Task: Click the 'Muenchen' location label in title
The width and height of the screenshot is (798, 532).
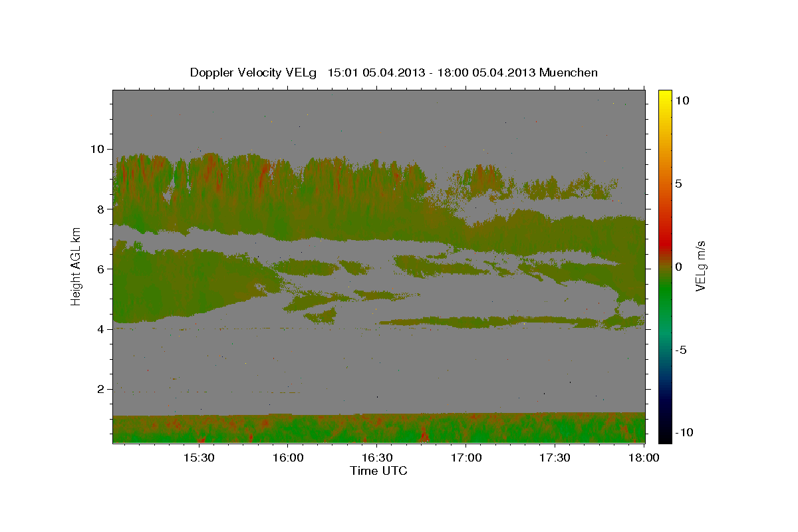Action: click(569, 72)
